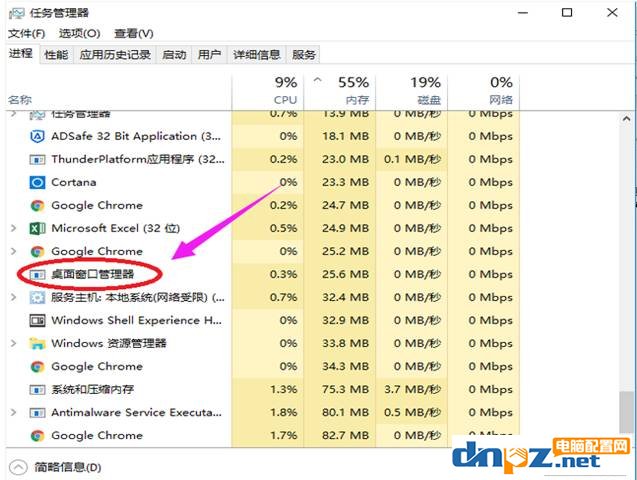Click the 0.1 MB/秒 disk cell

(x=412, y=160)
